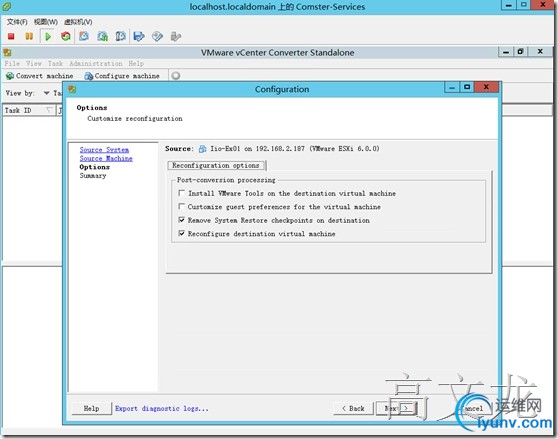The image size is (558, 439).
Task: Open the snapshot manager icon
Action: tap(121, 36)
